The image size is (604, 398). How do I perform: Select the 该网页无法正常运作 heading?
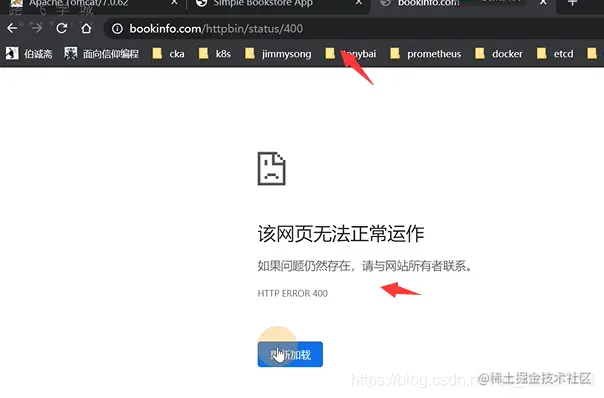pos(341,234)
